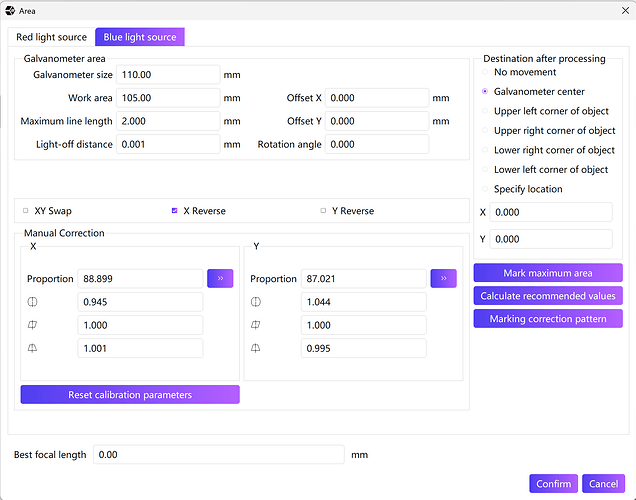This screenshot has width=636, height=500.
Task: Click X correction field showing 1.001
Action: click(x=140, y=348)
